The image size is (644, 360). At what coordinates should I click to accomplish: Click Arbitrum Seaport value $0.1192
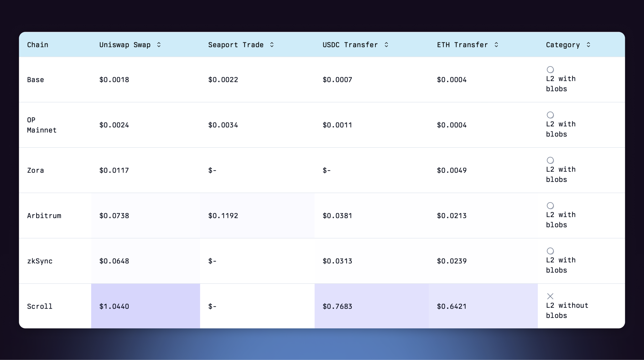coord(223,216)
